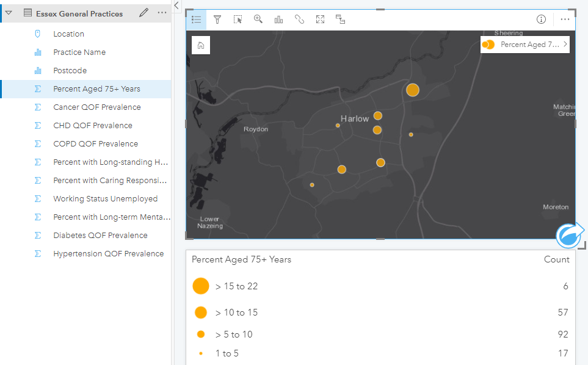Screen dimensions: 588x365
Task: Maximize the map card
Action: (320, 20)
